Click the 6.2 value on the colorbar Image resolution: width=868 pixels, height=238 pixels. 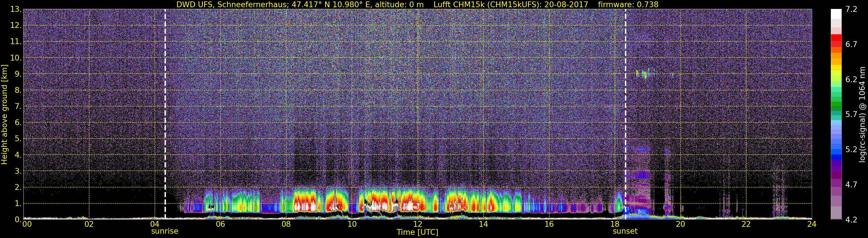(x=851, y=80)
